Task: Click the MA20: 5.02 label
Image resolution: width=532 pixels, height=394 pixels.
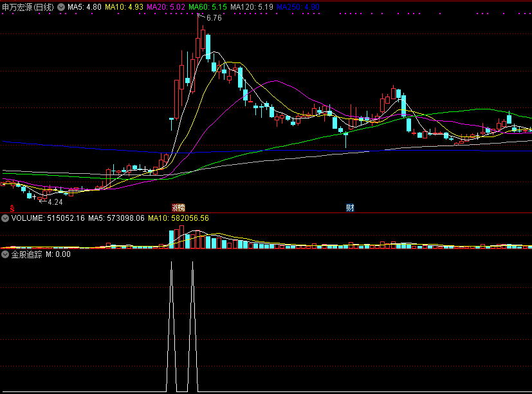Action: 166,7
